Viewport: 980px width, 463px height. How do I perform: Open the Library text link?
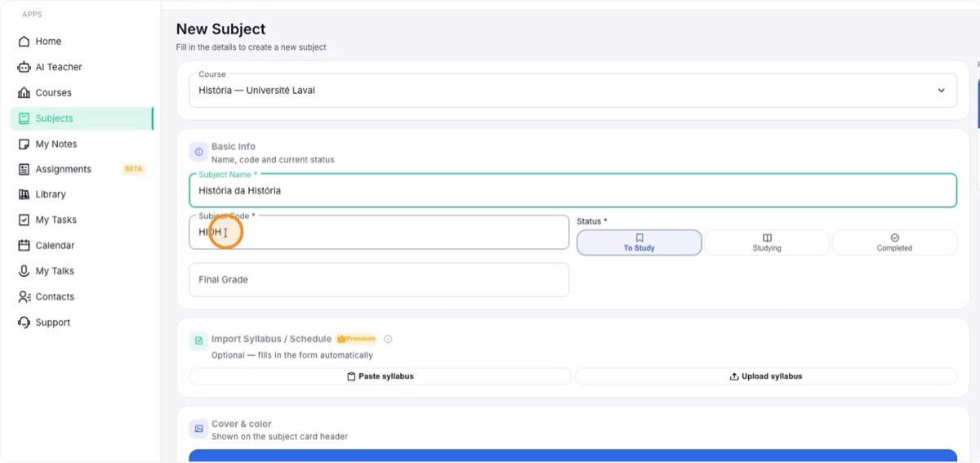tap(51, 194)
